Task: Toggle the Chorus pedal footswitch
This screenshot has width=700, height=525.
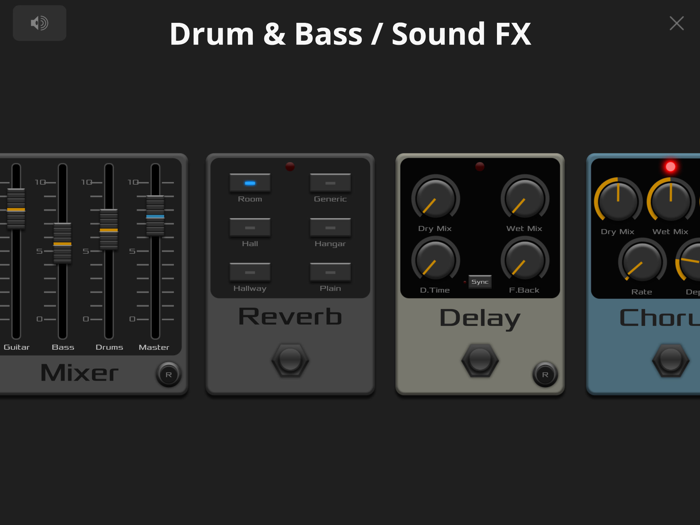Action: coord(671,360)
